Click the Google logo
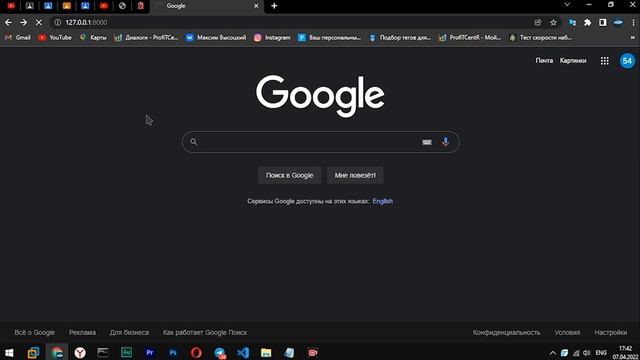Image resolution: width=640 pixels, height=360 pixels. 320,96
